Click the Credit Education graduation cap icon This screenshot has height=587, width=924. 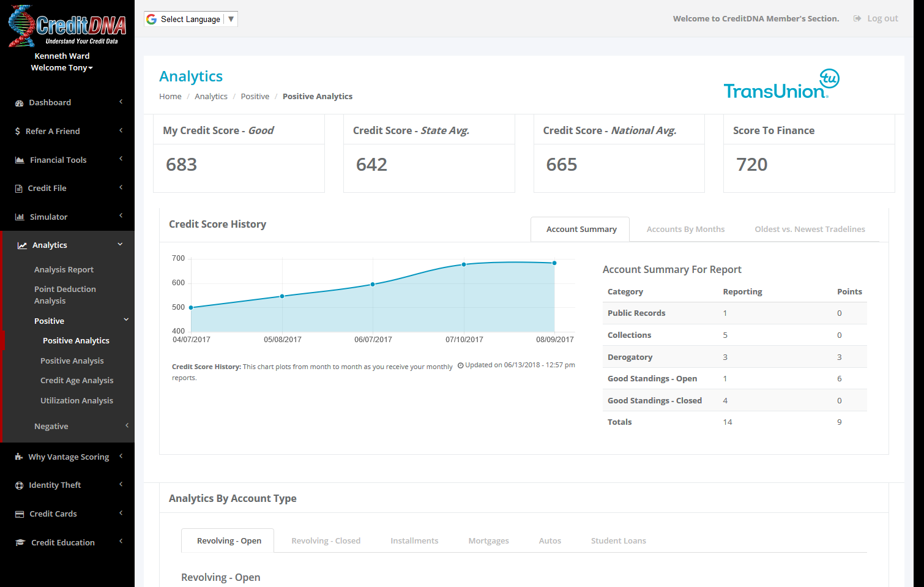(x=20, y=543)
